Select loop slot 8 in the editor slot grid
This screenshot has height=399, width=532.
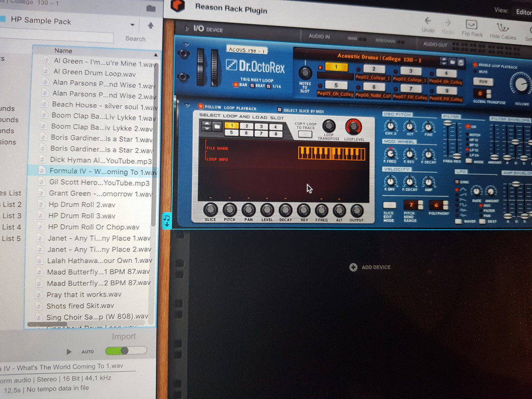pos(276,134)
